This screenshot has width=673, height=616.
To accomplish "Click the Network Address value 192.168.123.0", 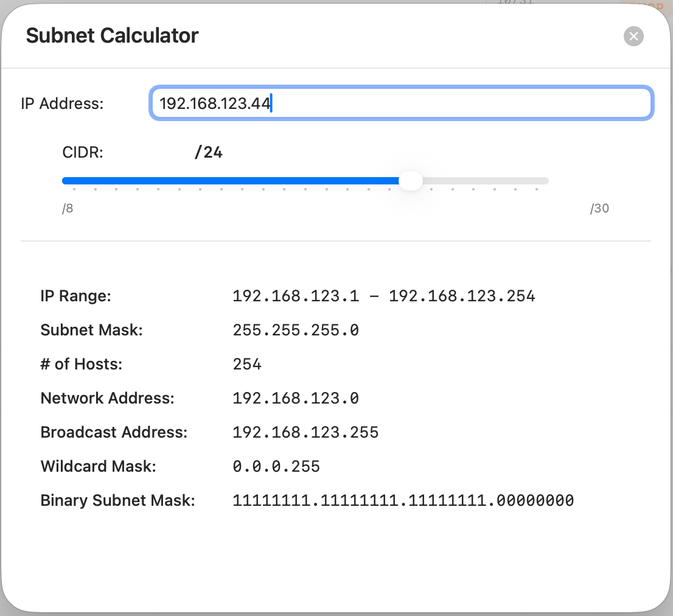I will coord(296,399).
